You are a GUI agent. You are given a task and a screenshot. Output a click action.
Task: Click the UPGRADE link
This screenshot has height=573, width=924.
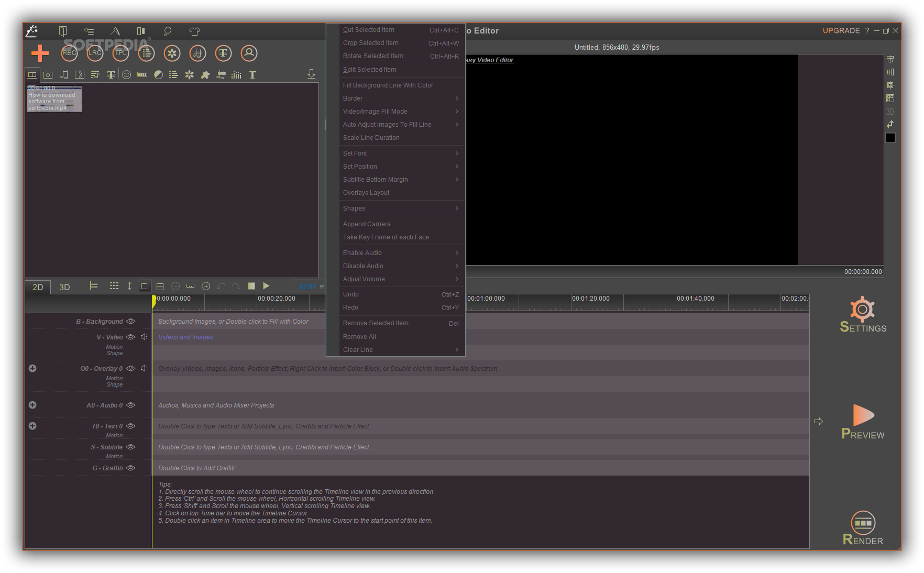point(841,30)
